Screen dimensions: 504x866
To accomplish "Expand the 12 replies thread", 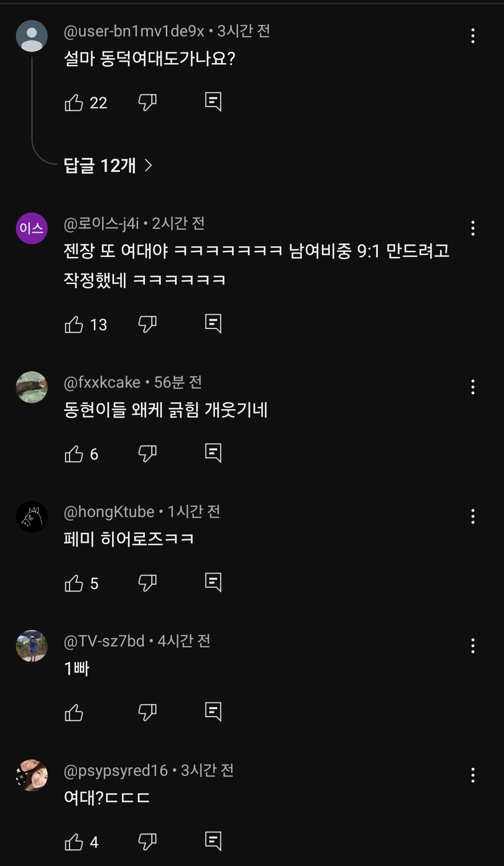I will 108,165.
